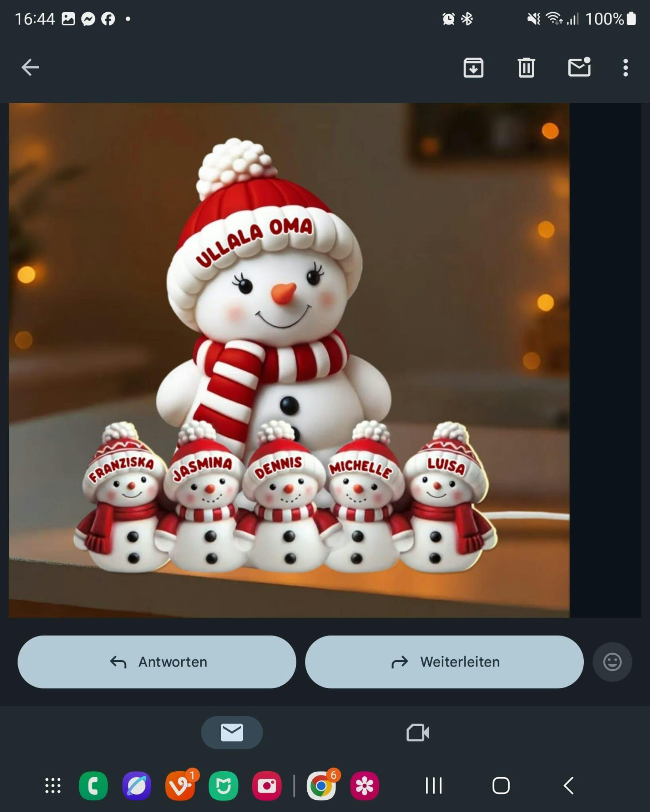Screen dimensions: 650x812
Task: Show recent apps
Action: coord(433,785)
